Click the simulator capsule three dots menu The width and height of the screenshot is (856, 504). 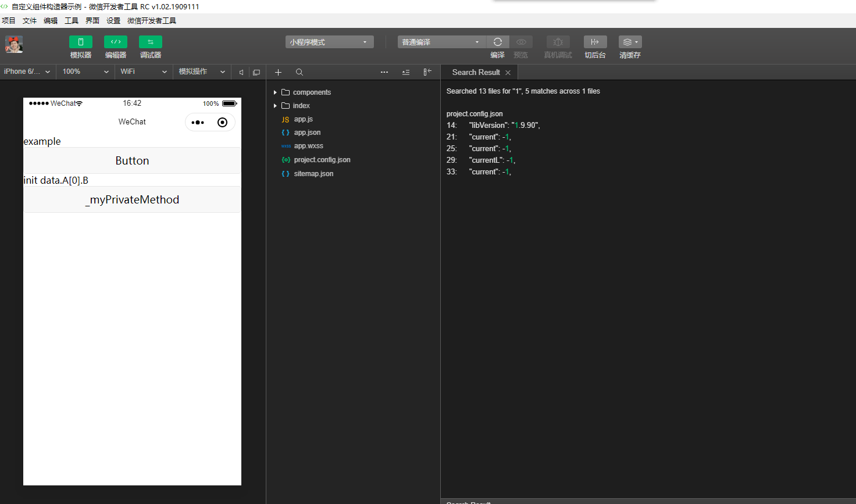pyautogui.click(x=198, y=122)
